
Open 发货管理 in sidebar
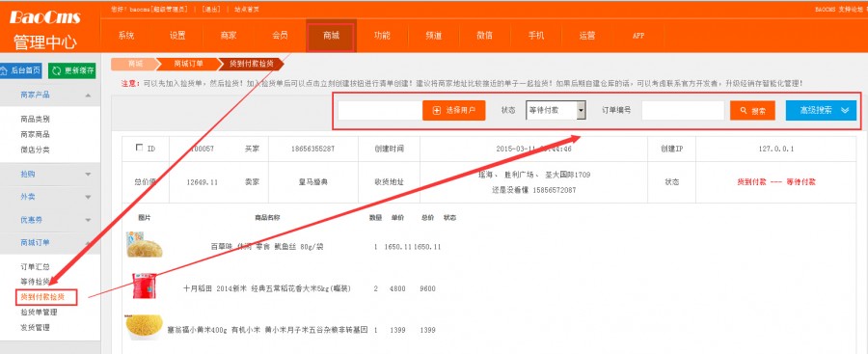point(36,327)
